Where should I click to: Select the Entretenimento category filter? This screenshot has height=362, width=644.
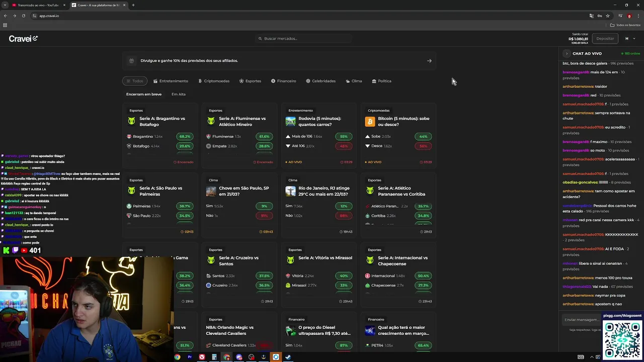[171, 81]
